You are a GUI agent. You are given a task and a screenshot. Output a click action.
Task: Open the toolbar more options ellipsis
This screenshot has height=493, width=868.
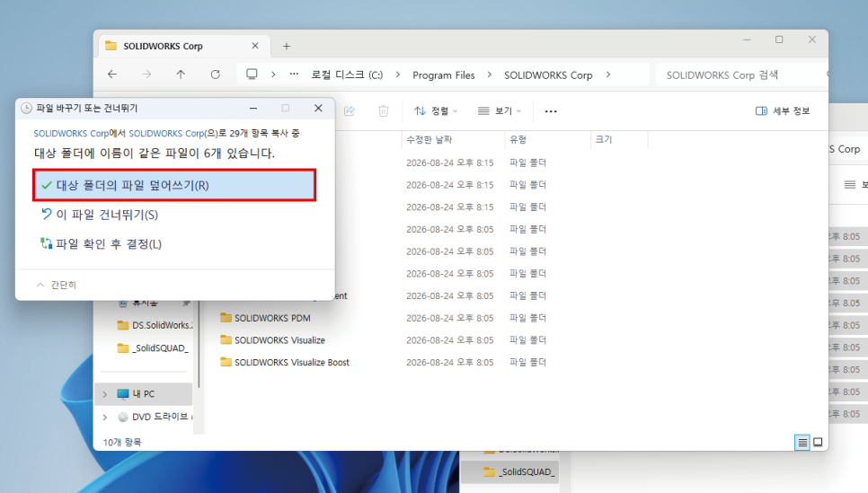(x=551, y=111)
